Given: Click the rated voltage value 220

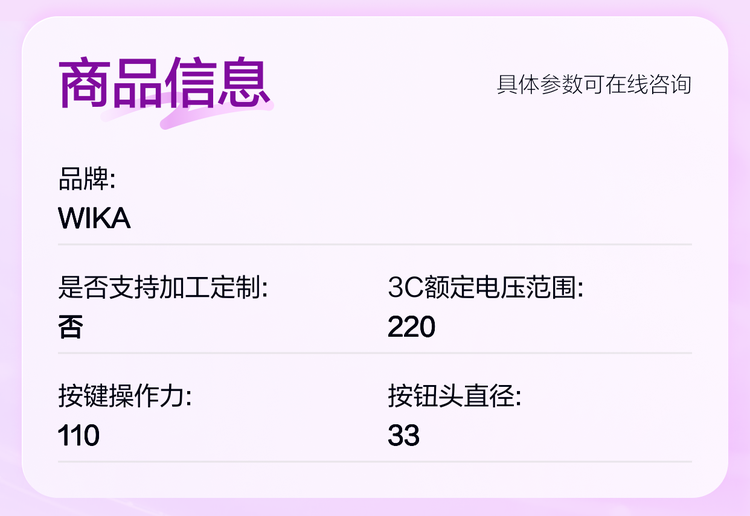Looking at the screenshot, I should pyautogui.click(x=411, y=327).
